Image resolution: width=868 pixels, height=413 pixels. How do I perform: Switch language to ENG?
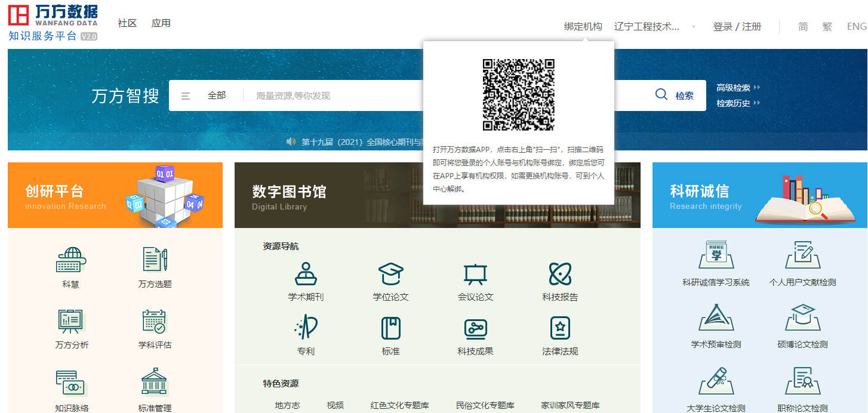856,27
